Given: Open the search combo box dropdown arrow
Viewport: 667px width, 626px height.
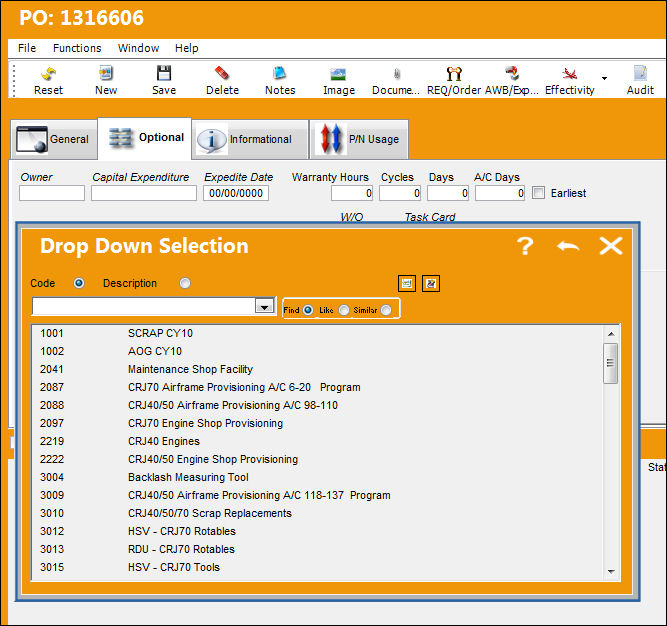Looking at the screenshot, I should pos(264,306).
